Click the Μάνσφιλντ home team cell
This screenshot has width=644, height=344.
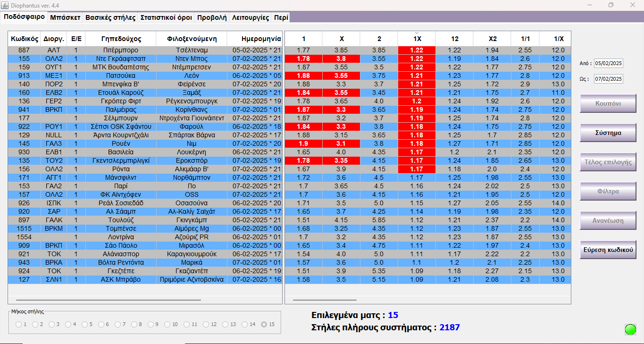[121, 177]
